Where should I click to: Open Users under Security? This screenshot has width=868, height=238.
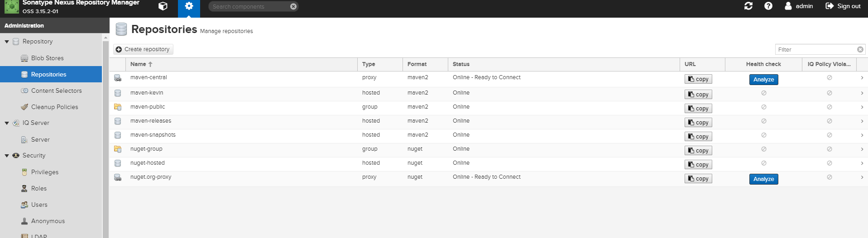(x=39, y=205)
